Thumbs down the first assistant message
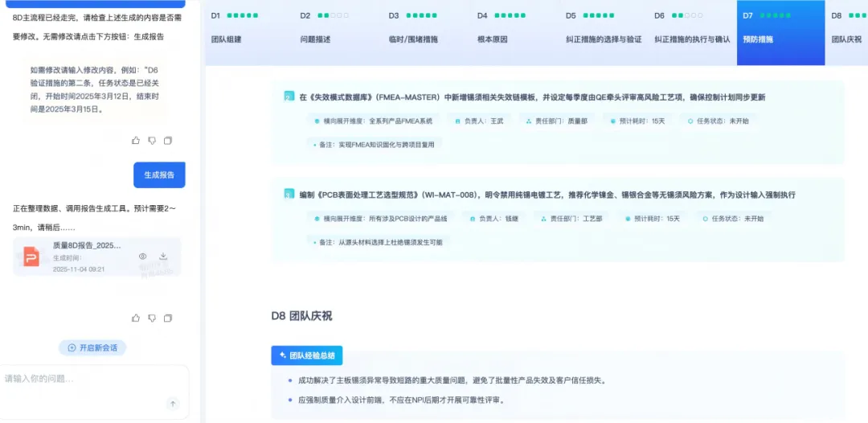Image resolution: width=868 pixels, height=423 pixels. (152, 141)
